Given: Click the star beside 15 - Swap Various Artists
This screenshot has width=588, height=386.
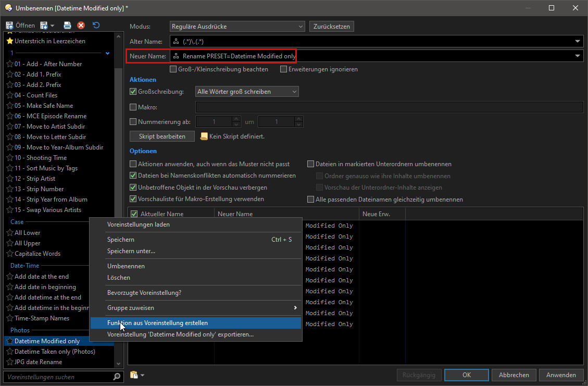Looking at the screenshot, I should pos(10,210).
